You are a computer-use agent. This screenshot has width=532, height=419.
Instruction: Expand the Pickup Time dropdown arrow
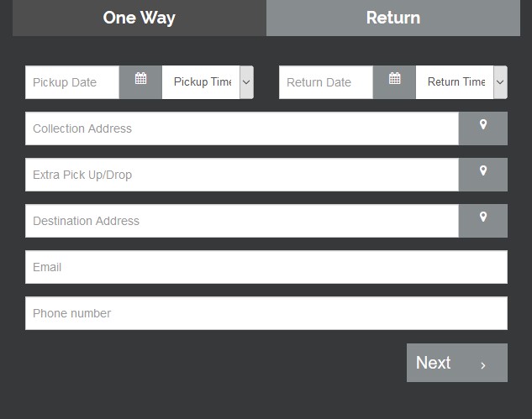[246, 82]
